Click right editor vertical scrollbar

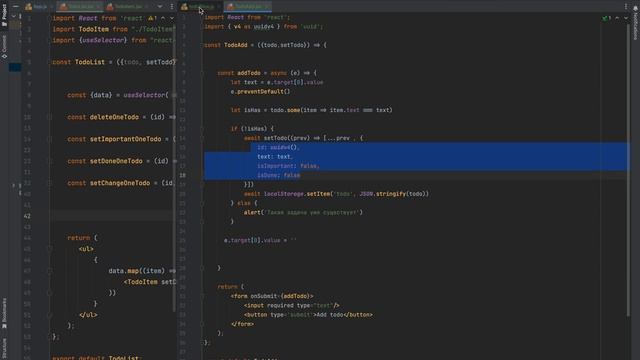pyautogui.click(x=628, y=169)
